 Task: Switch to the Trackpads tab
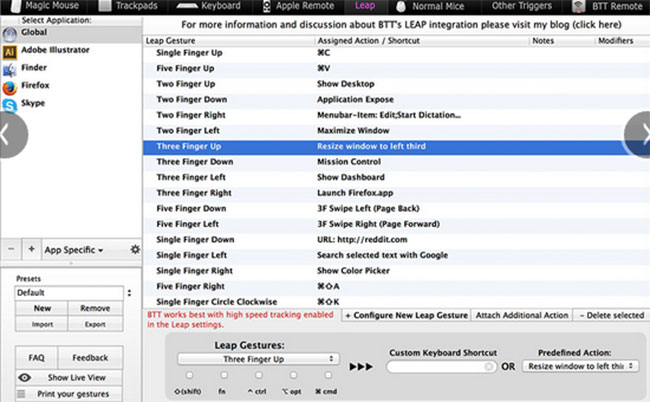(129, 6)
